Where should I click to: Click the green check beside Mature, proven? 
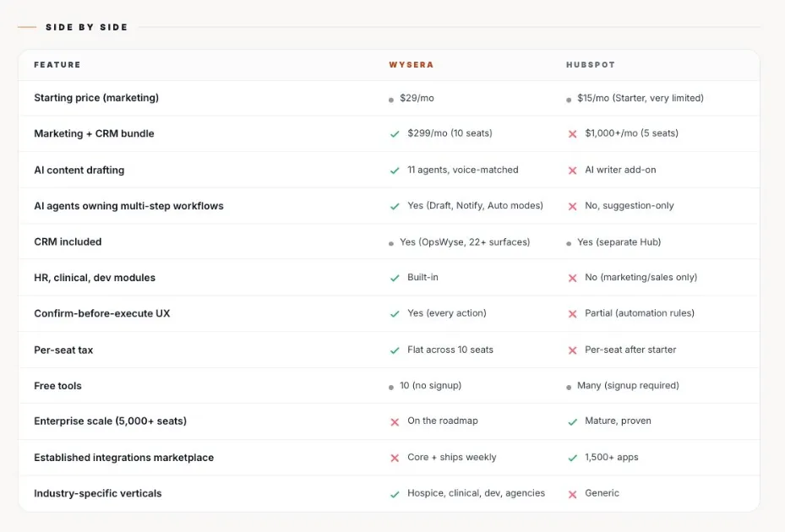tap(572, 422)
